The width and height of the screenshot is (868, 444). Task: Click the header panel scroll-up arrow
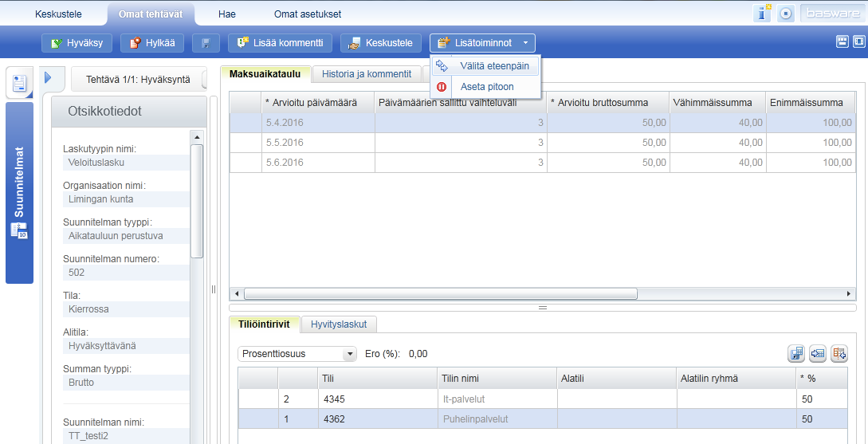pos(197,136)
